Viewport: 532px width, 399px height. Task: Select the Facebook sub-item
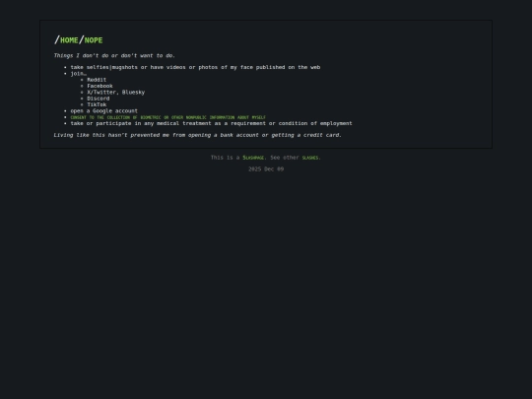coord(100,86)
